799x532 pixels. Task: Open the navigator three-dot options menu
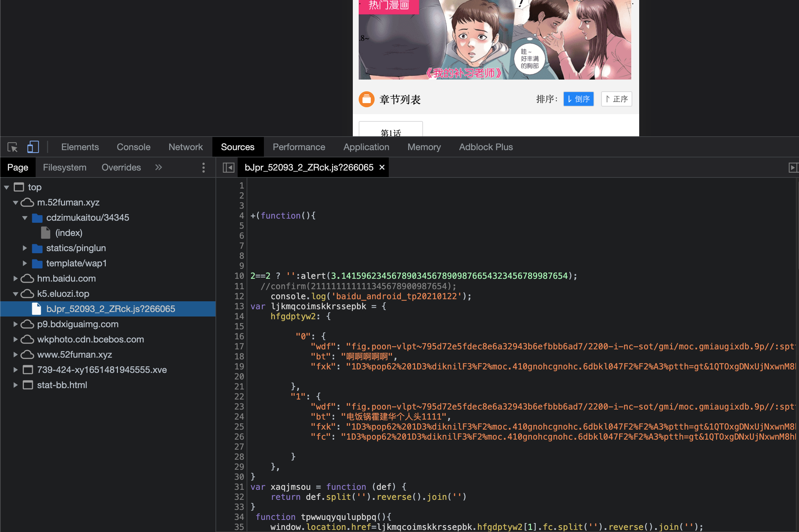pos(203,167)
